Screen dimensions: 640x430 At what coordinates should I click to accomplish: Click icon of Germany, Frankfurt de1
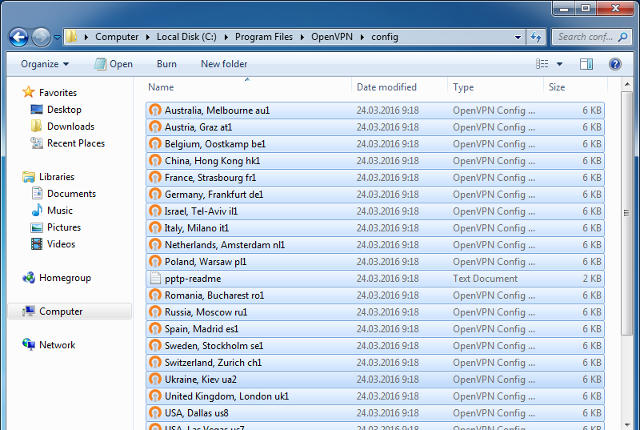(x=155, y=194)
